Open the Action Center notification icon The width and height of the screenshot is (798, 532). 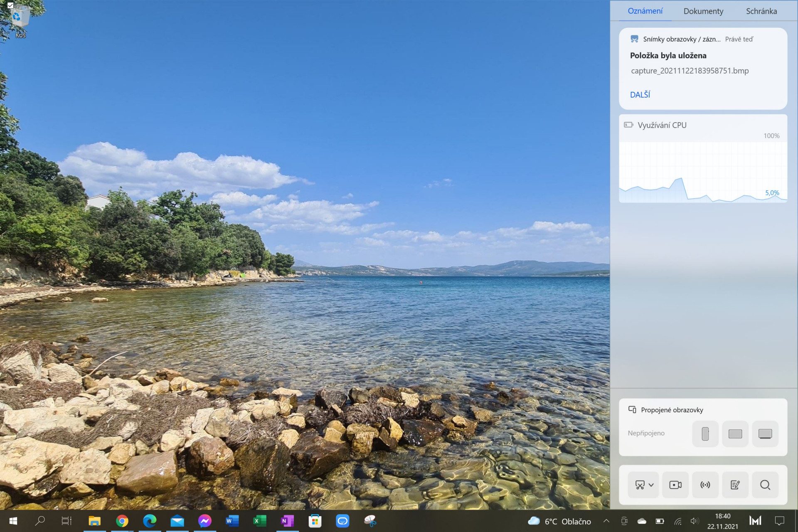point(780,521)
